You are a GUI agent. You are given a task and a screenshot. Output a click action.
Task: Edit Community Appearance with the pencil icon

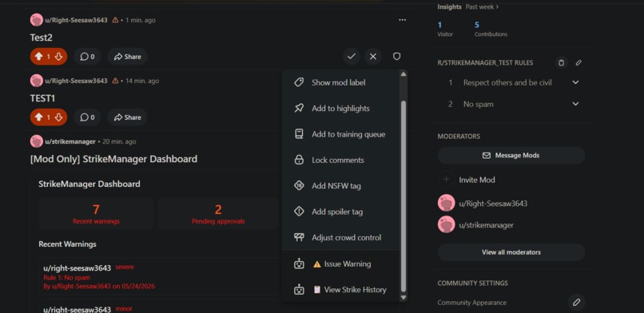577,303
